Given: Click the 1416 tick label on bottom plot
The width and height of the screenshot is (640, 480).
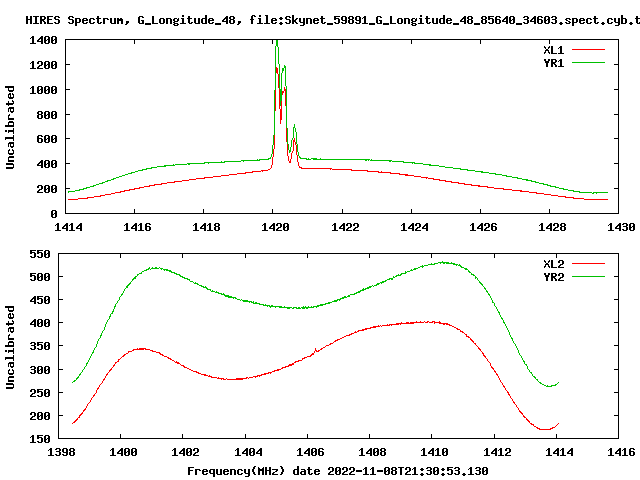Looking at the screenshot, I should (x=621, y=452).
